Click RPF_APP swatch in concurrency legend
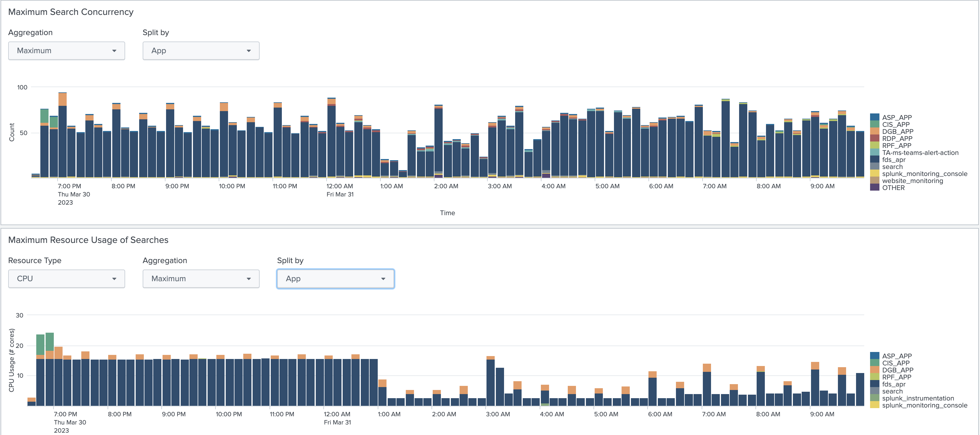Viewport: 980px width, 435px height. (x=875, y=146)
